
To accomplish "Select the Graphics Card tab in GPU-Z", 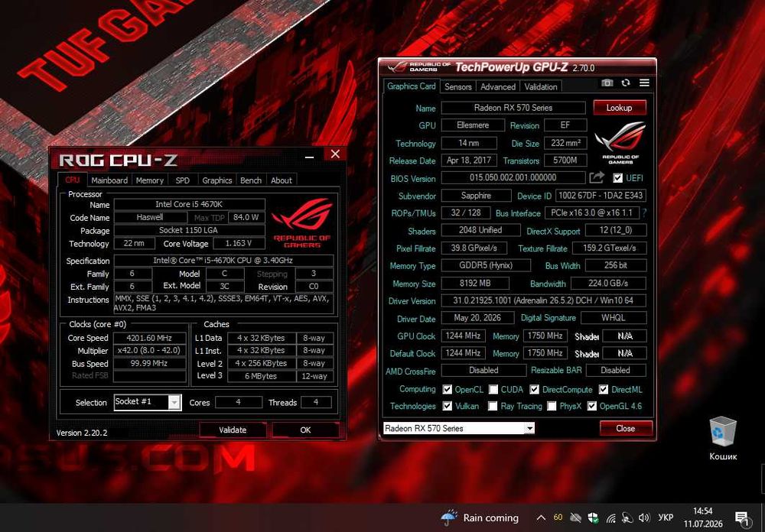I will 412,86.
